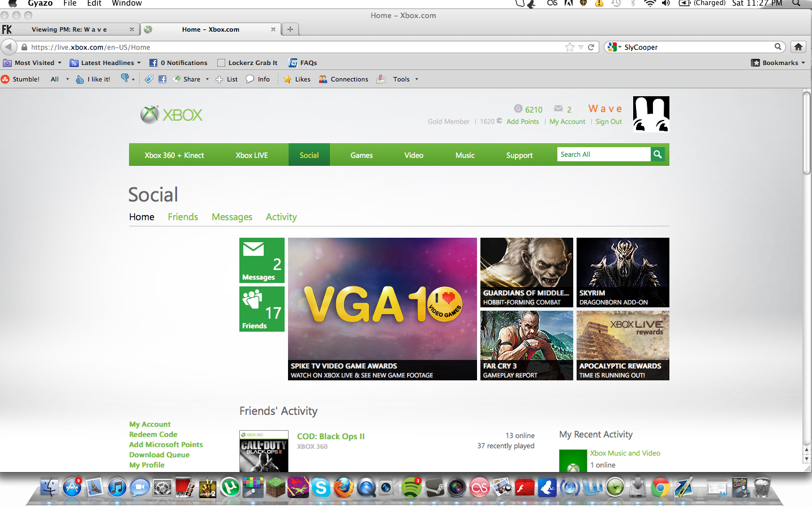Click the Wave gamer avatar picture

[x=651, y=114]
